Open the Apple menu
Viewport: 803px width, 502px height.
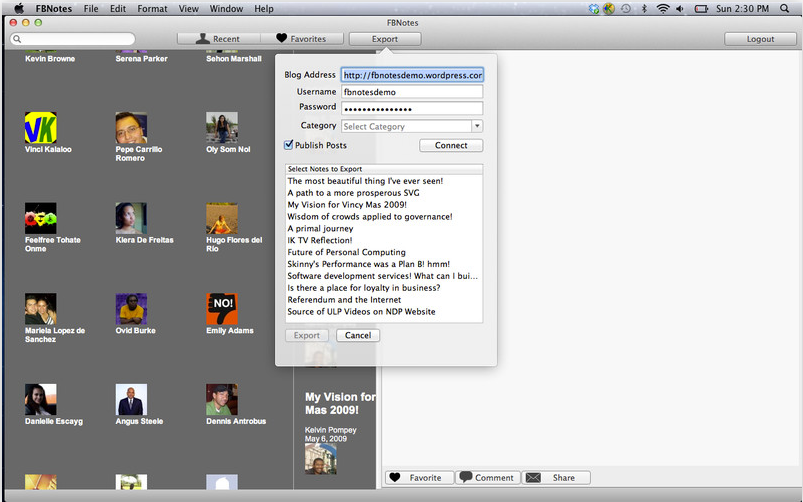pyautogui.click(x=19, y=8)
